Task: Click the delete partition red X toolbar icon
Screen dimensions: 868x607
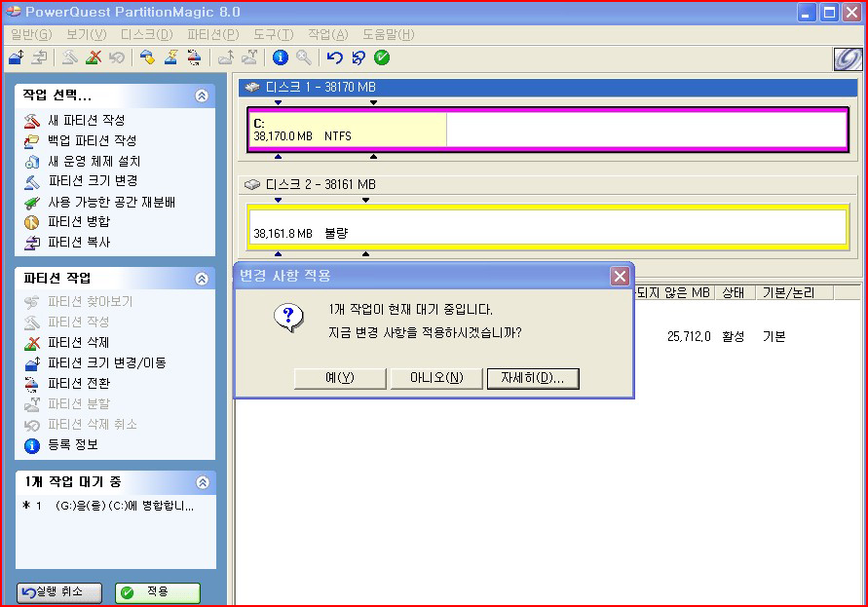Action: [x=94, y=57]
